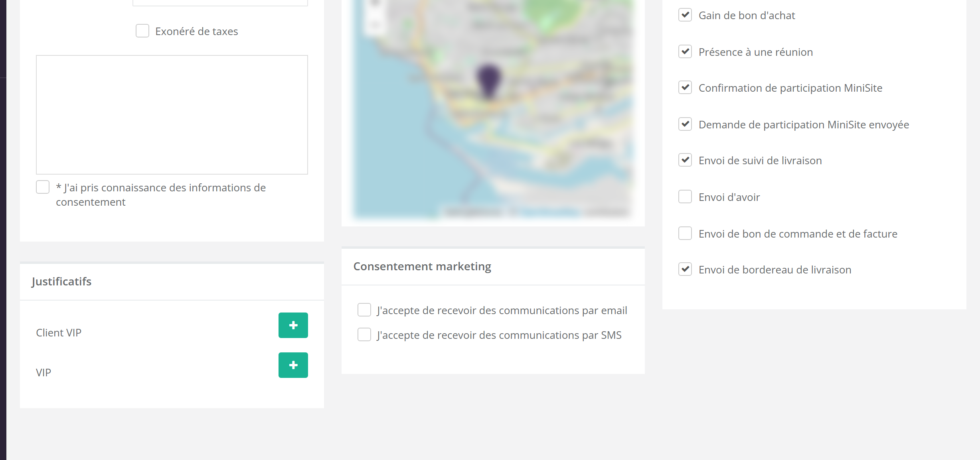
Task: Click the Envoi d'avoir label text
Action: click(729, 197)
